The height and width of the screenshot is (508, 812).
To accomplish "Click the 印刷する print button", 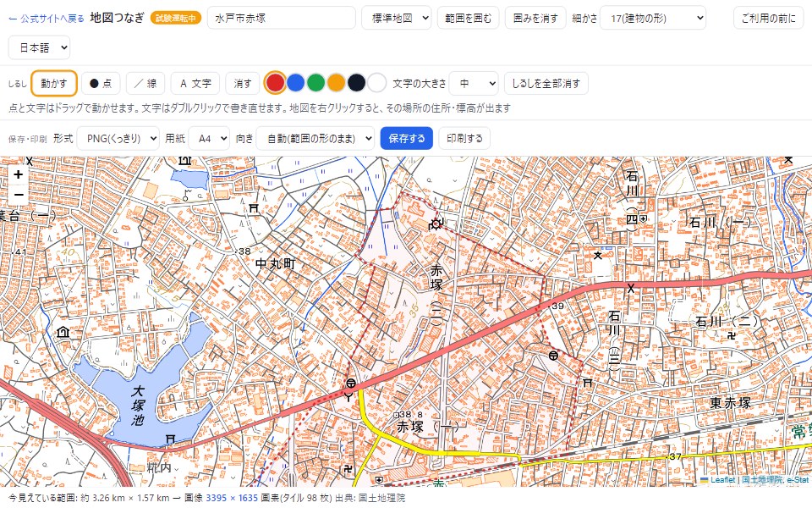I will coord(464,138).
